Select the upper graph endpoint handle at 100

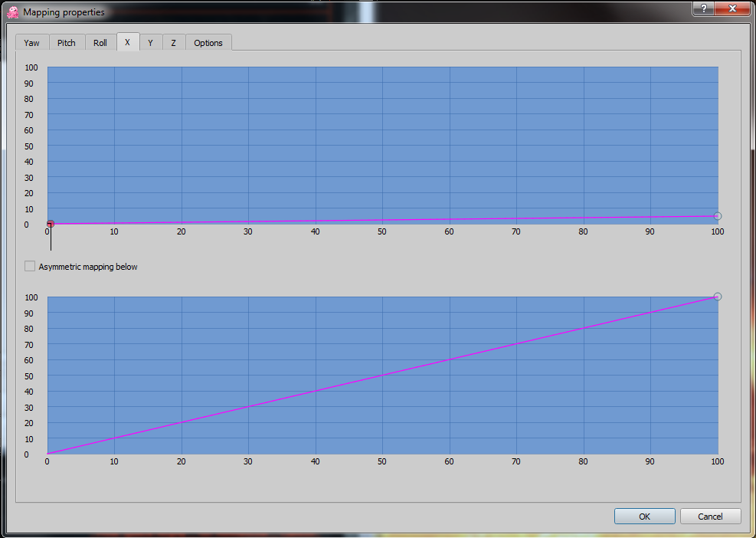(x=718, y=216)
